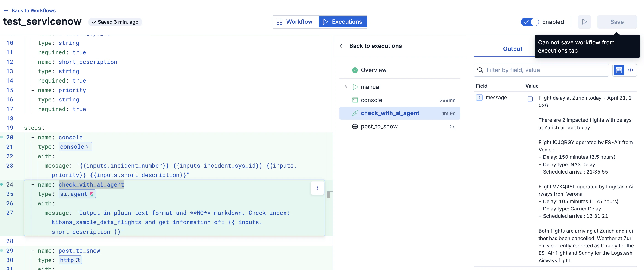Screen dimensions: 644x270
Task: Open the three-dot menu on check_with_ai_agent step
Action: click(x=317, y=188)
